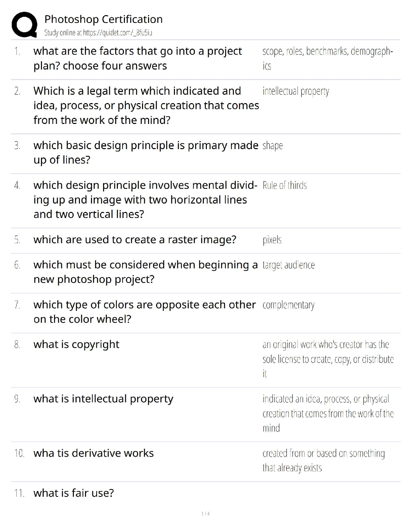Click the answer "shape"
The width and height of the screenshot is (411, 532).
(272, 145)
